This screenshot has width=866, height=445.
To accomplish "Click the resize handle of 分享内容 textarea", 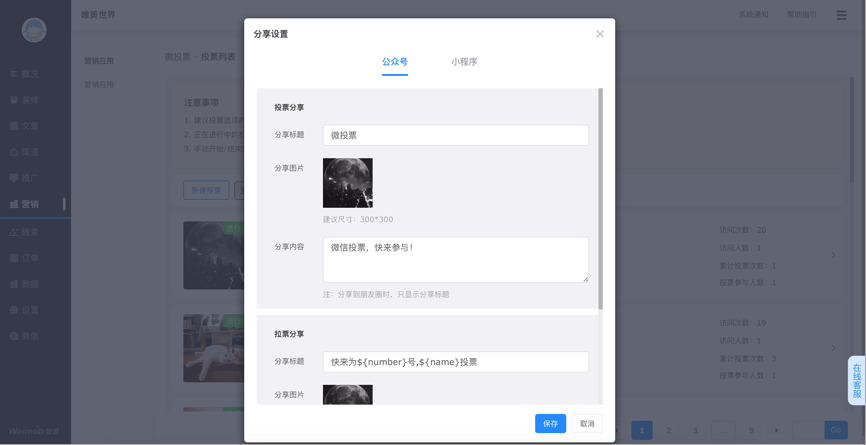I will pos(585,279).
